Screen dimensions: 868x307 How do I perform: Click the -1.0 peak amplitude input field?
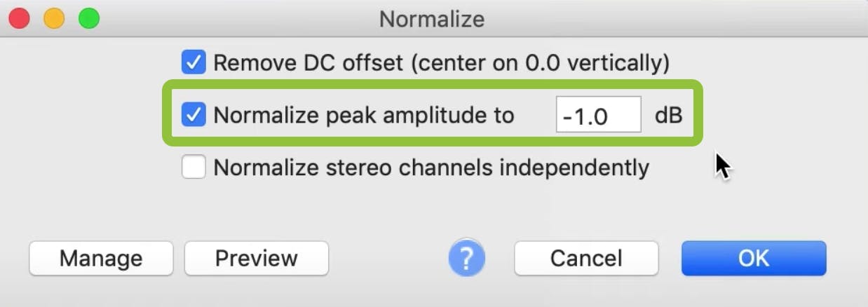598,115
